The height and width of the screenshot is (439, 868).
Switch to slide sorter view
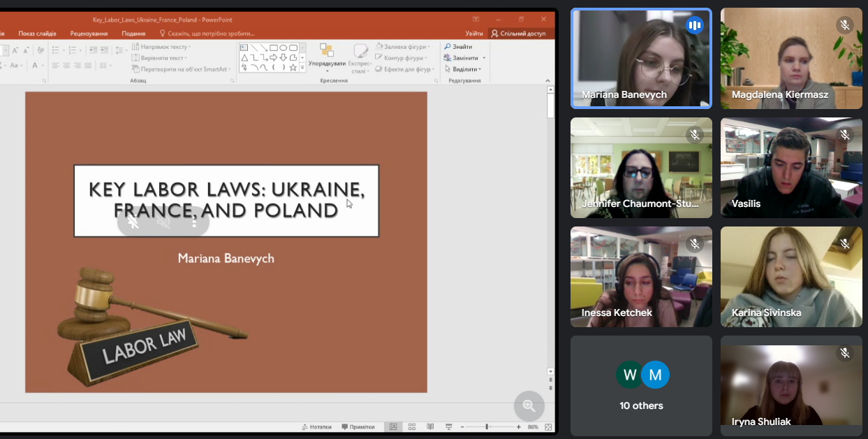tap(412, 426)
